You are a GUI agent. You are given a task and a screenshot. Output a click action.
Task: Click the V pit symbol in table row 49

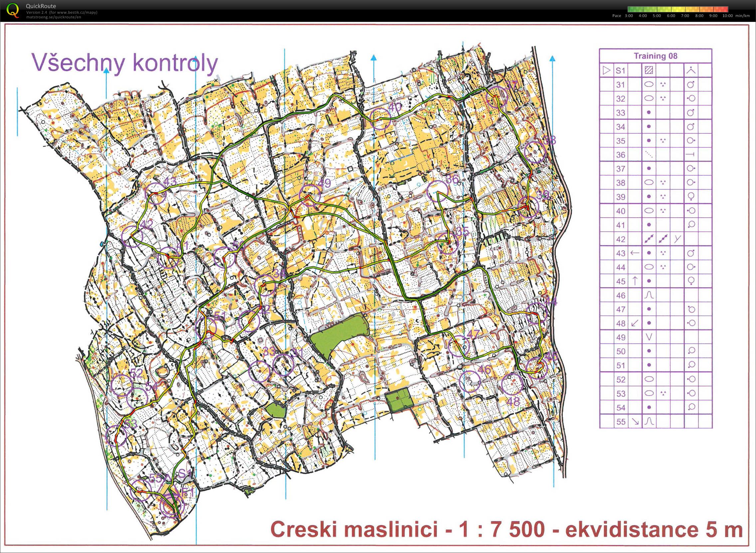[649, 337]
